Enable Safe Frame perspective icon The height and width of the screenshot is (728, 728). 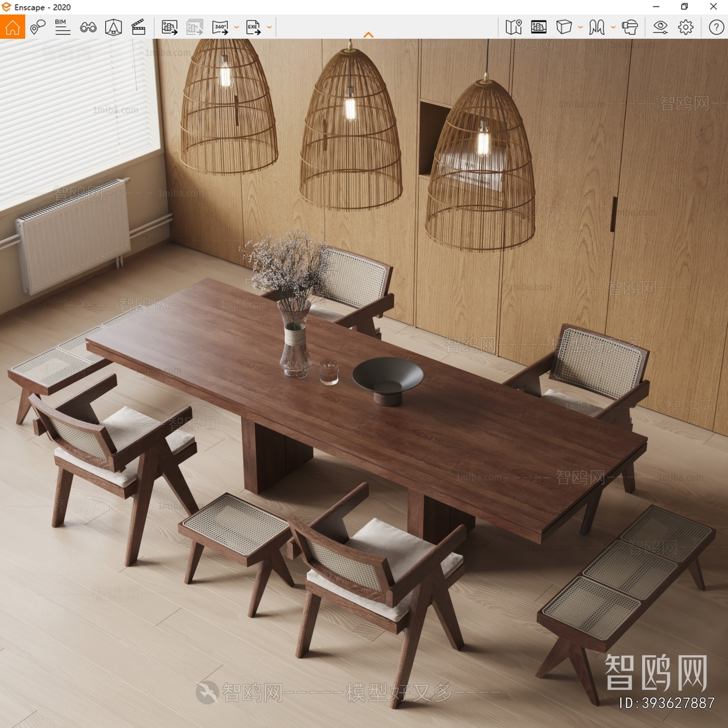tap(113, 27)
